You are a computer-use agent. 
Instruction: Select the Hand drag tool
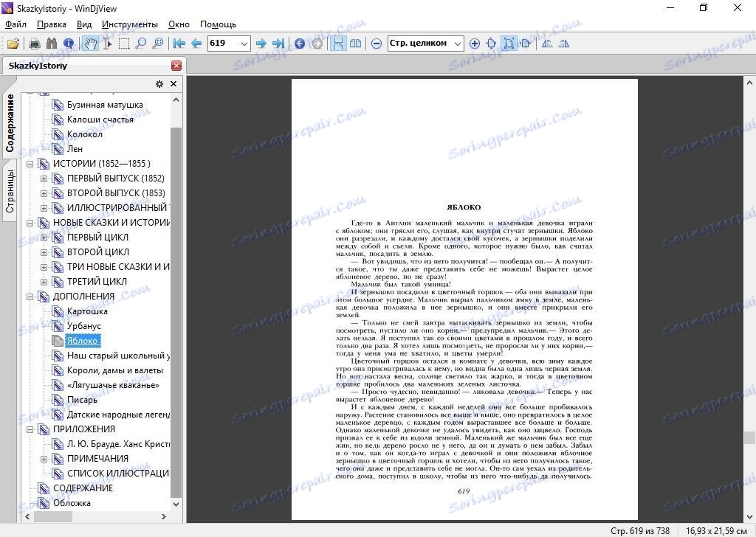click(89, 44)
